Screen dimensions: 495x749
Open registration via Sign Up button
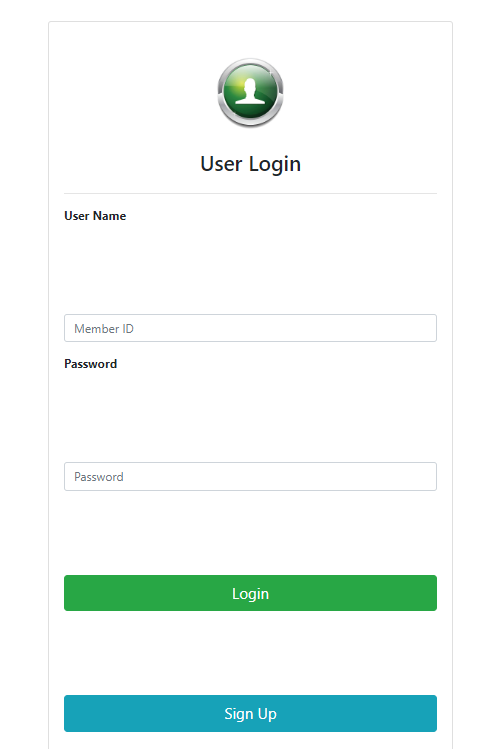click(x=250, y=713)
